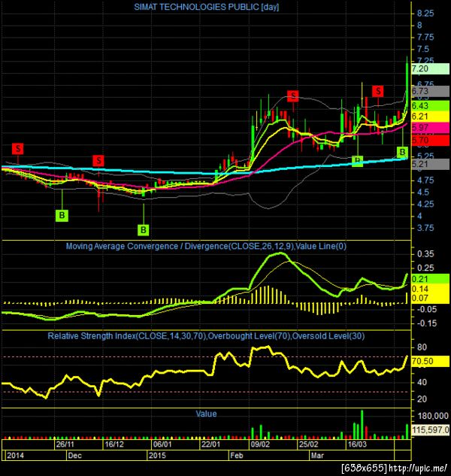Select the 25/02 date label

pyautogui.click(x=308, y=444)
